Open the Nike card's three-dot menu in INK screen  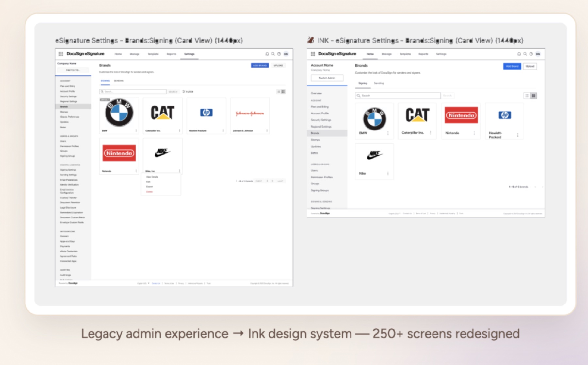pos(388,174)
